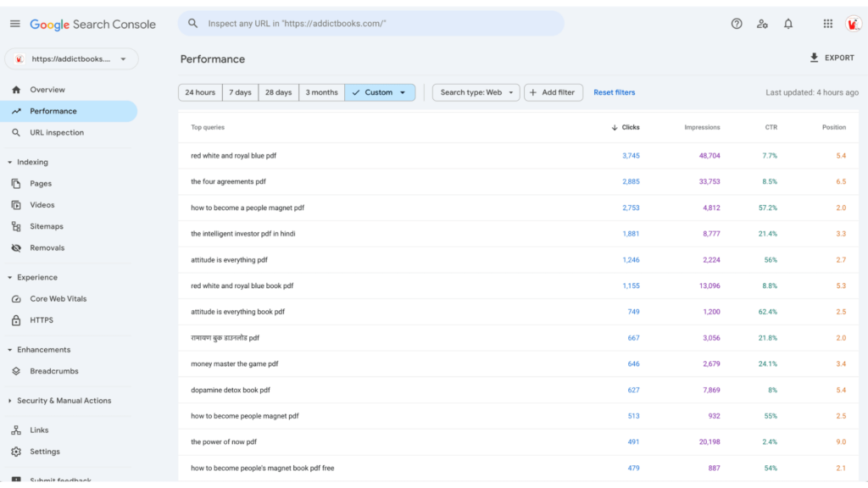Viewport: 868px width, 488px height.
Task: Click the Core Web Vitals gauge icon
Action: (16, 299)
